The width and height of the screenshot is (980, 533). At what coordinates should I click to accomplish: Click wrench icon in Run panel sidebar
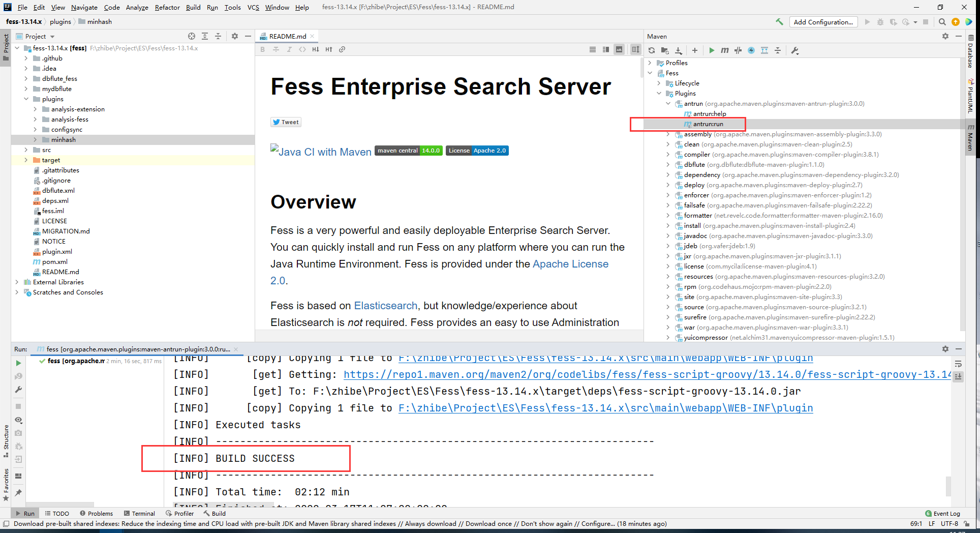(x=19, y=390)
